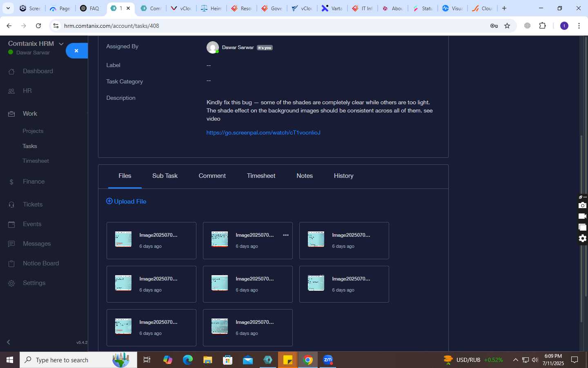Open the recorder settings gear on the right edge
588x368 pixels.
tap(583, 238)
